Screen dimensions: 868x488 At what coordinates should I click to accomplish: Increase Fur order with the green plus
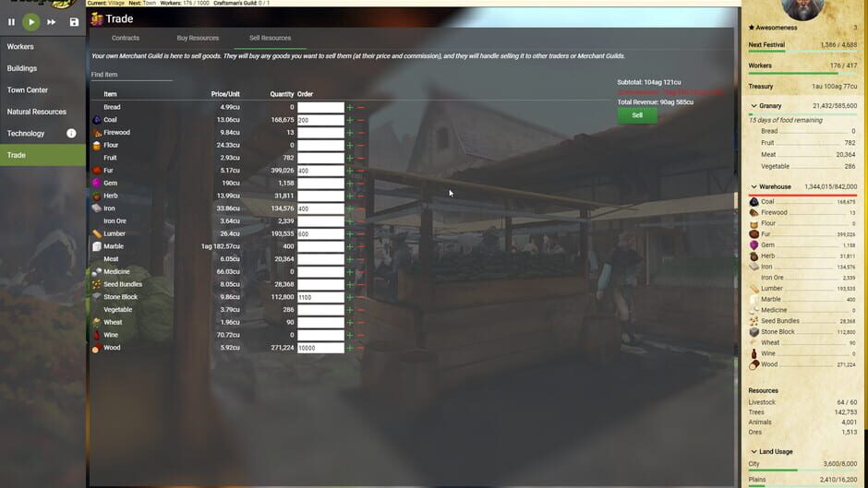point(350,171)
